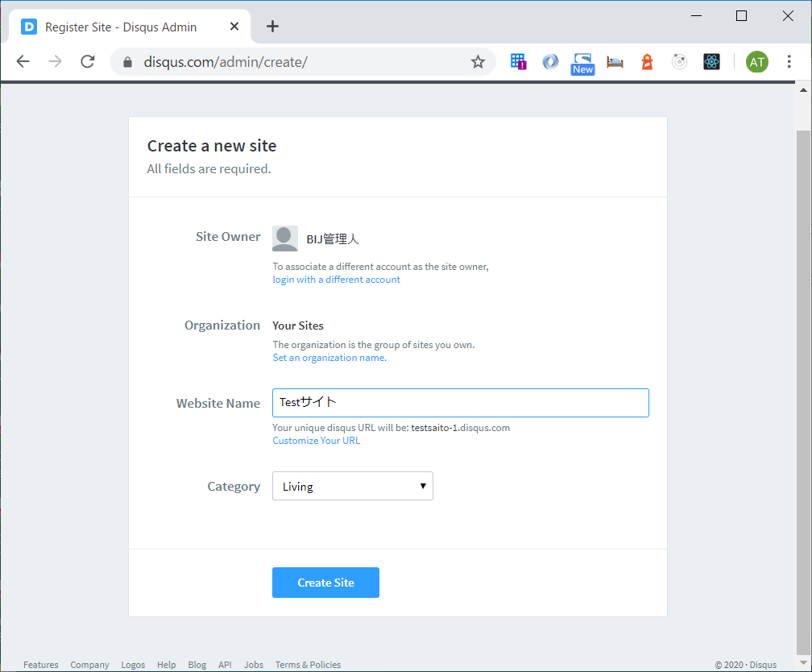The width and height of the screenshot is (812, 672).
Task: Click the vertical scrollbar thumb
Action: click(x=803, y=392)
